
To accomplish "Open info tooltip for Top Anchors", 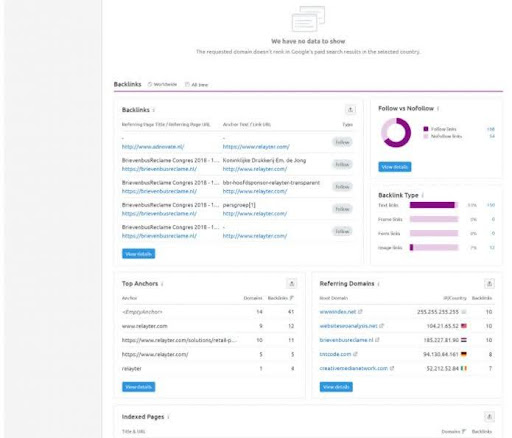I will pyautogui.click(x=162, y=284).
